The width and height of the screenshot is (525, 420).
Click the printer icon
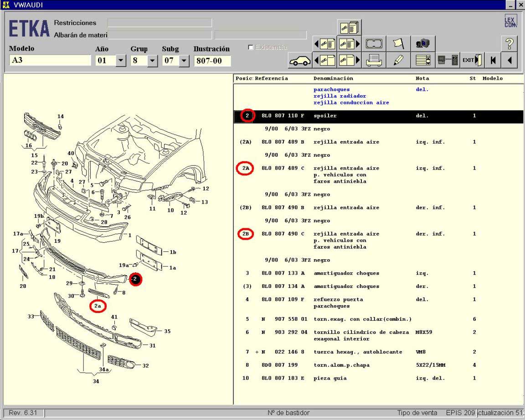click(x=374, y=61)
